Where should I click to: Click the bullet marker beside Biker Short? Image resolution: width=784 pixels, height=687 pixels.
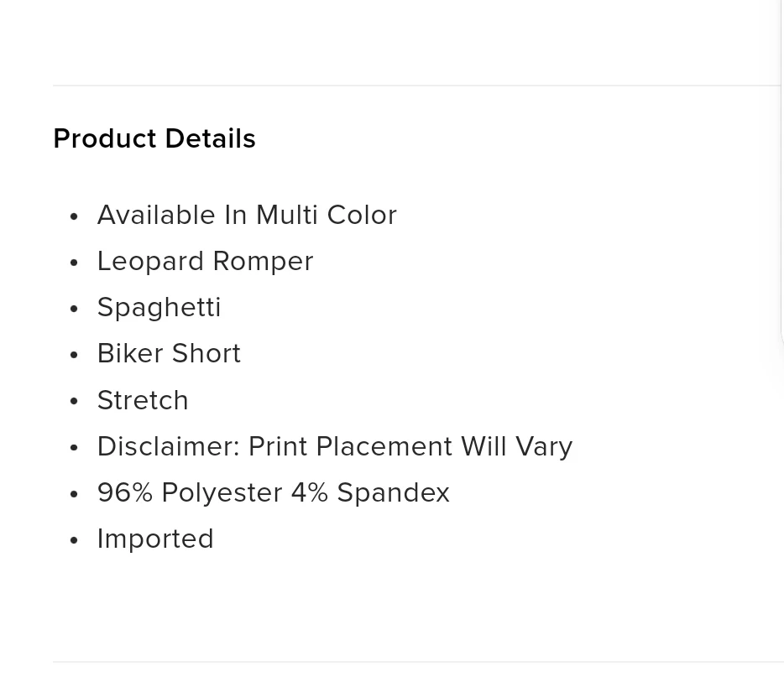click(75, 355)
